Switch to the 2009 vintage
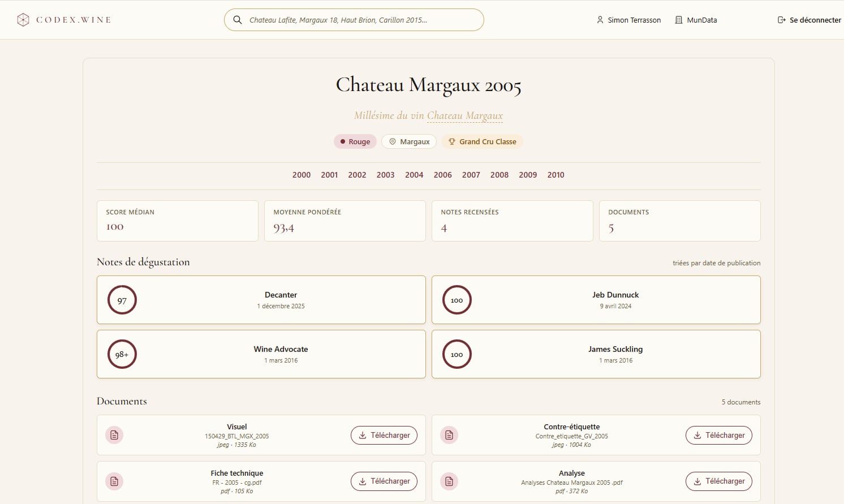 click(528, 175)
